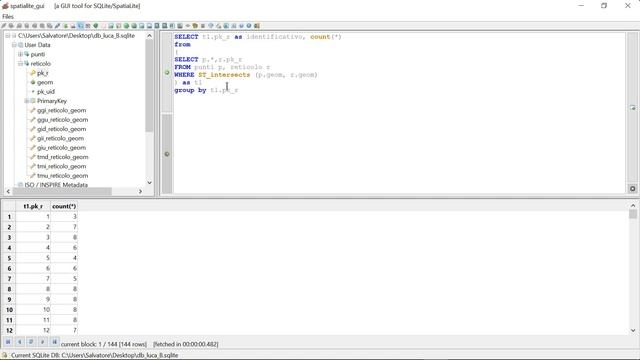The width and height of the screenshot is (640, 360).
Task: Expand the PrimaryKey node
Action: click(x=27, y=101)
